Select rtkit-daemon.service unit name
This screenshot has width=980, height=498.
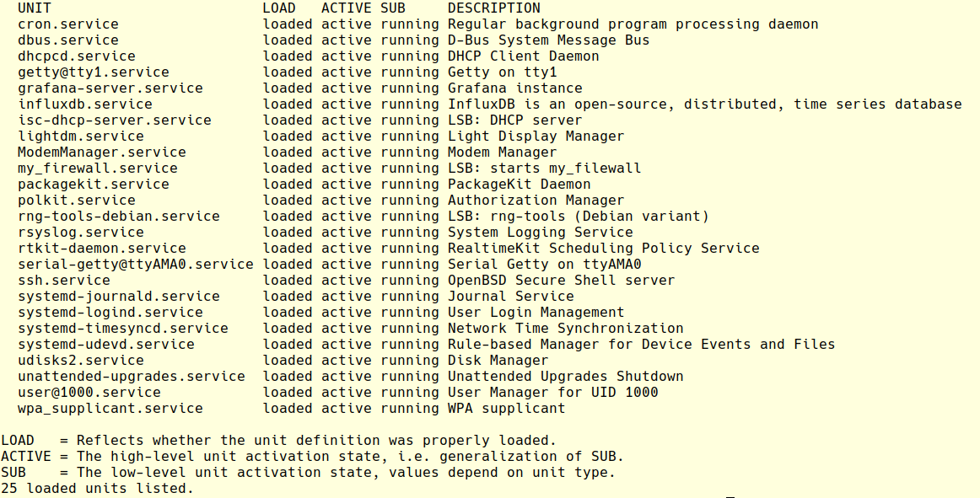[x=102, y=248]
